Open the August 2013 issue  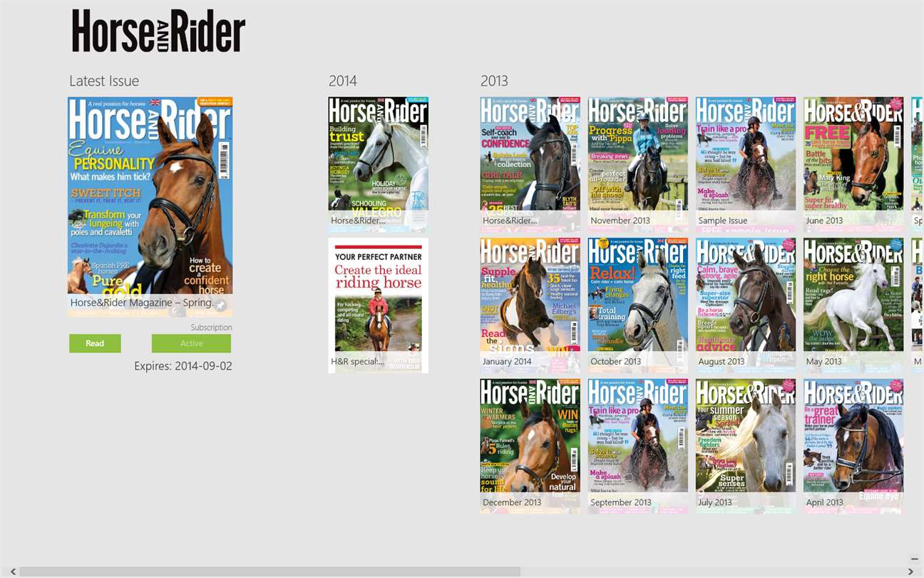point(745,305)
